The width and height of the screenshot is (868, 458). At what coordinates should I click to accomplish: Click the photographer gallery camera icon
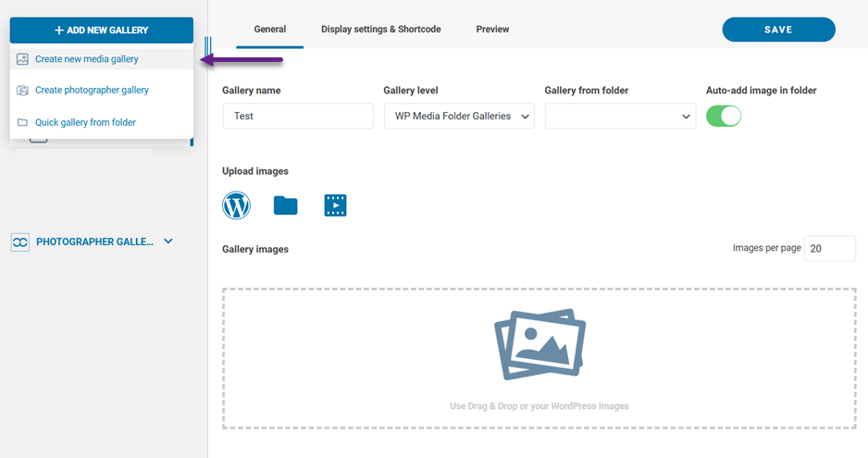pos(22,91)
